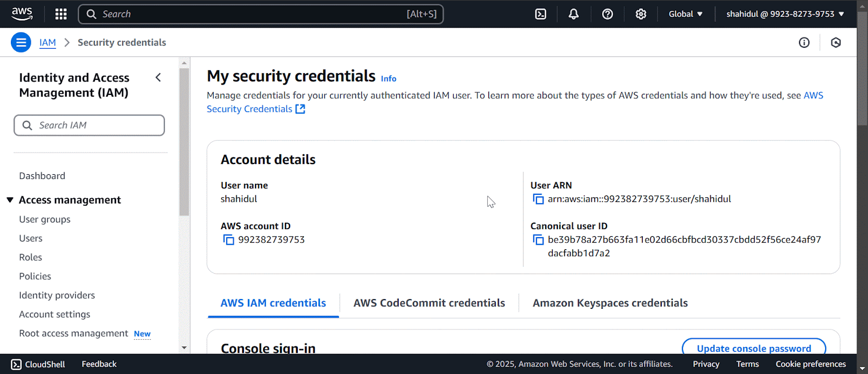Image resolution: width=868 pixels, height=374 pixels.
Task: Open the Global region dropdown
Action: click(686, 14)
